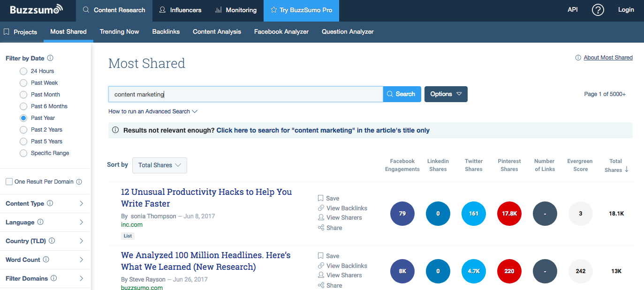644x290 pixels.
Task: Open the 12 Unusual Productivity Hacks article
Action: point(206,198)
